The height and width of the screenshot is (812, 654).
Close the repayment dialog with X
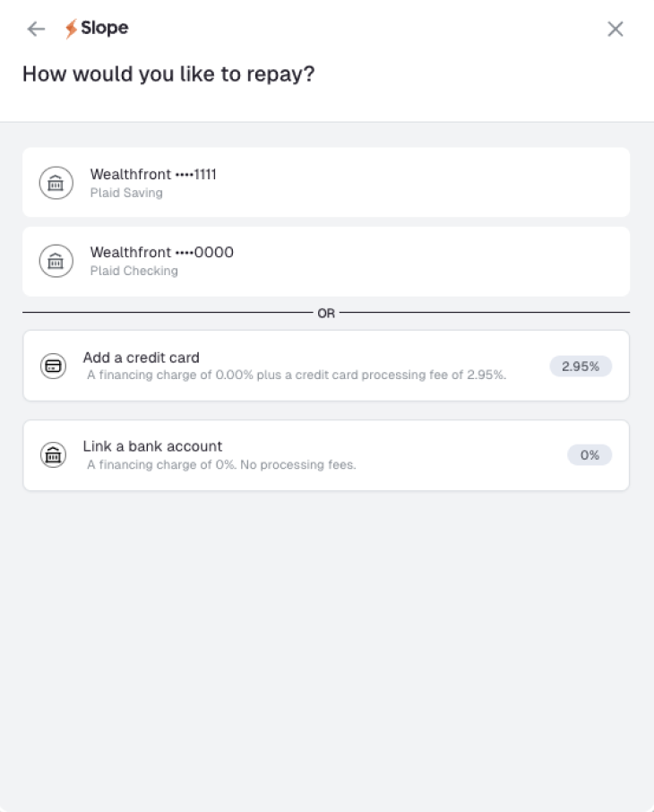615,29
